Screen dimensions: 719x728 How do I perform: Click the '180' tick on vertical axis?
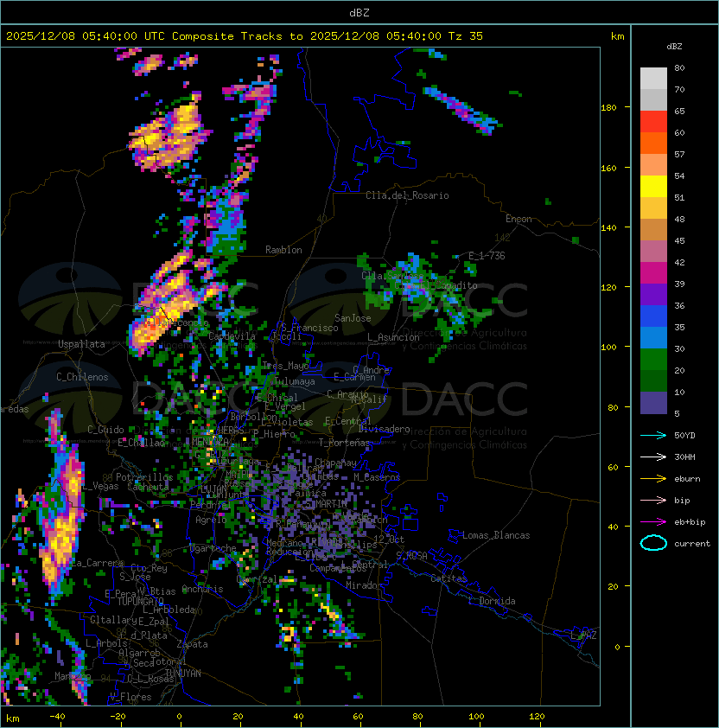point(608,108)
